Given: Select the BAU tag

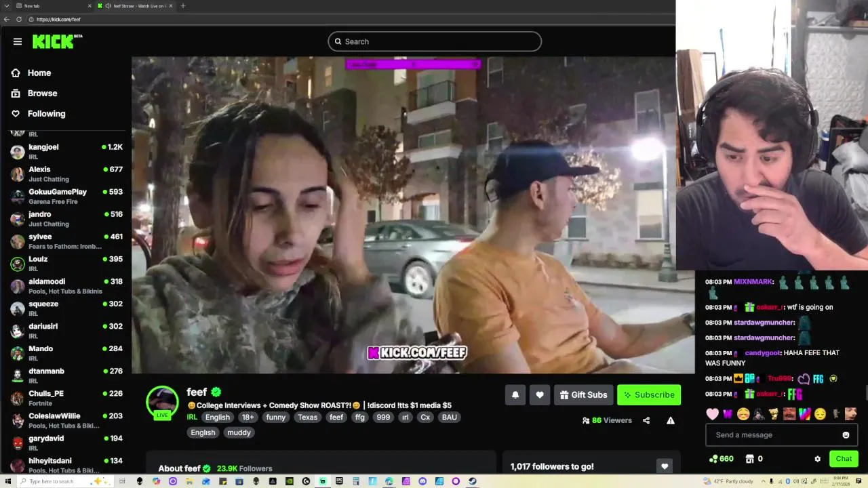Looking at the screenshot, I should point(450,417).
